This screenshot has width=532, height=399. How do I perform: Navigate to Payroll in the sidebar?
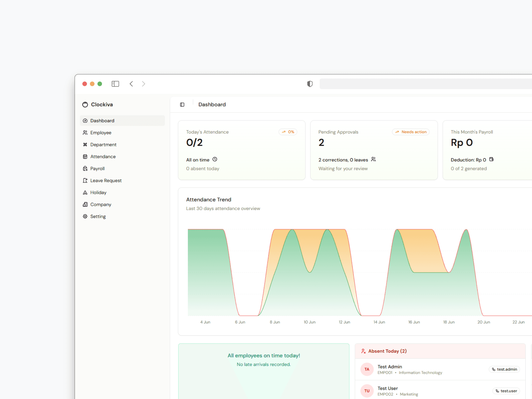[x=122, y=168]
